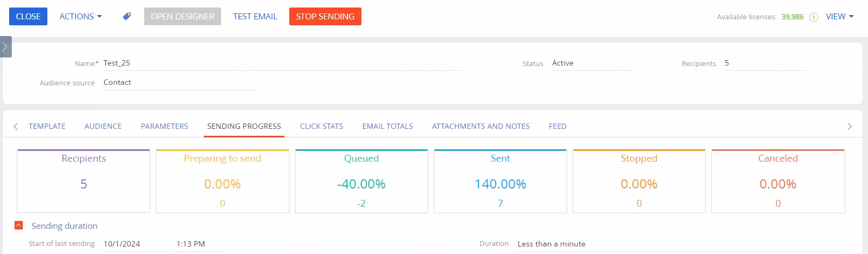The image size is (868, 254).
Task: Click the Sent percentage indicator tile
Action: [500, 181]
